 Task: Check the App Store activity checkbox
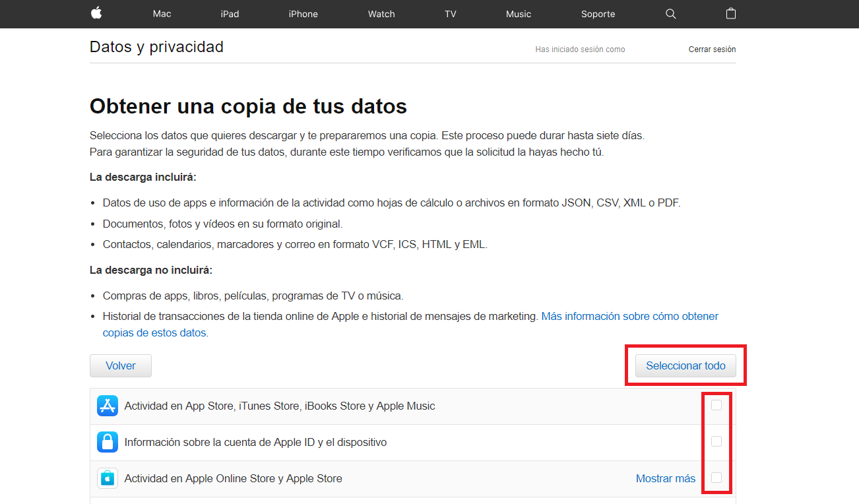click(716, 405)
